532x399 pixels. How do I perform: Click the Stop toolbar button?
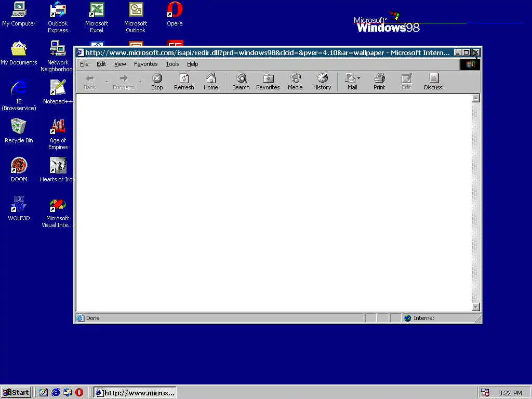tap(157, 82)
